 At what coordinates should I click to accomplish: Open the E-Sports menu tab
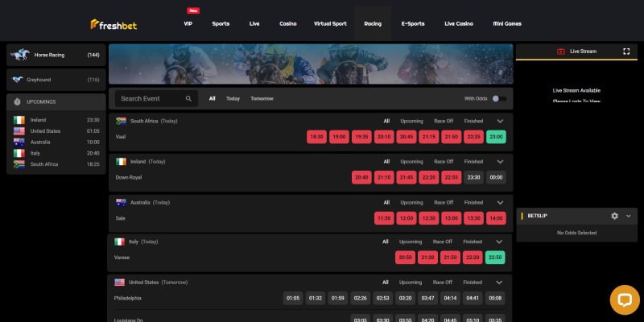(x=413, y=24)
